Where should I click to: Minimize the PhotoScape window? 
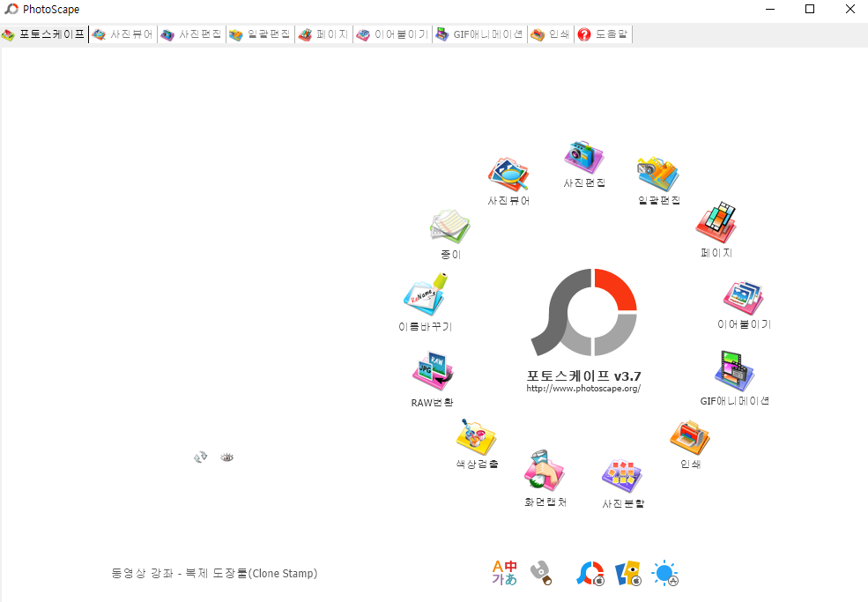[769, 9]
